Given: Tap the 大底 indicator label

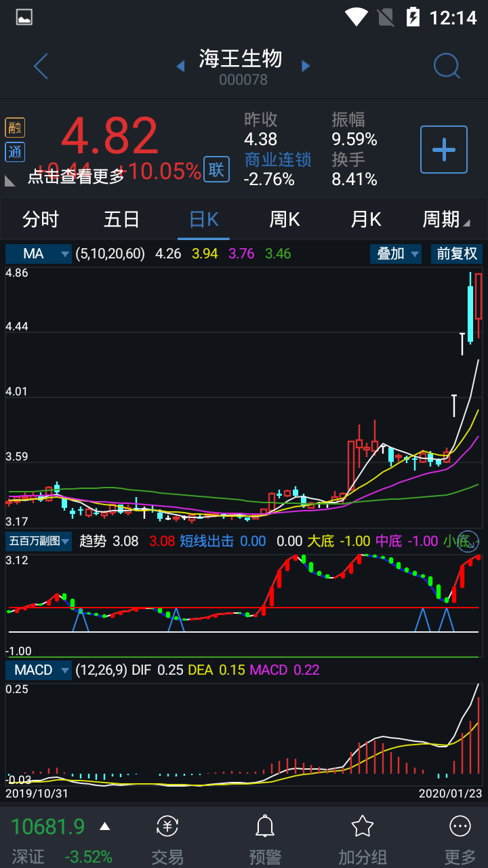Looking at the screenshot, I should (321, 541).
